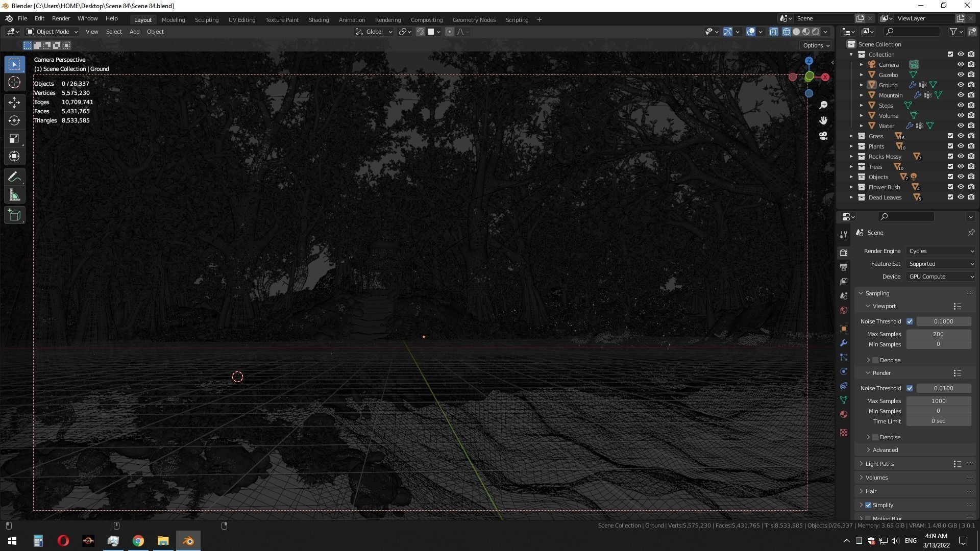Viewport: 980px width, 551px height.
Task: Select the Measure tool
Action: [x=14, y=196]
